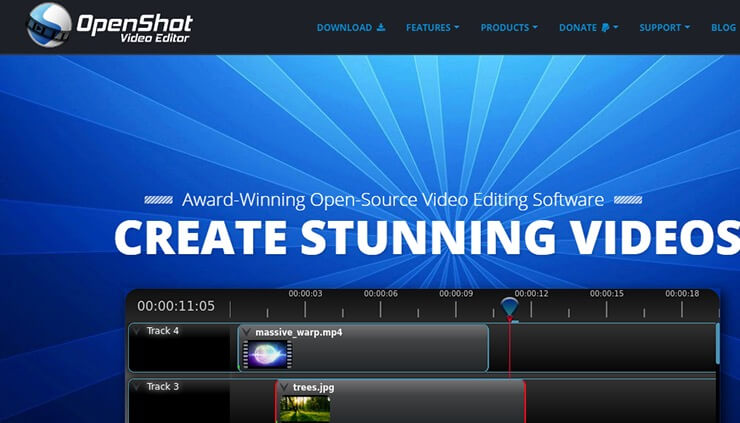
Task: Expand the Features menu
Action: pos(432,27)
